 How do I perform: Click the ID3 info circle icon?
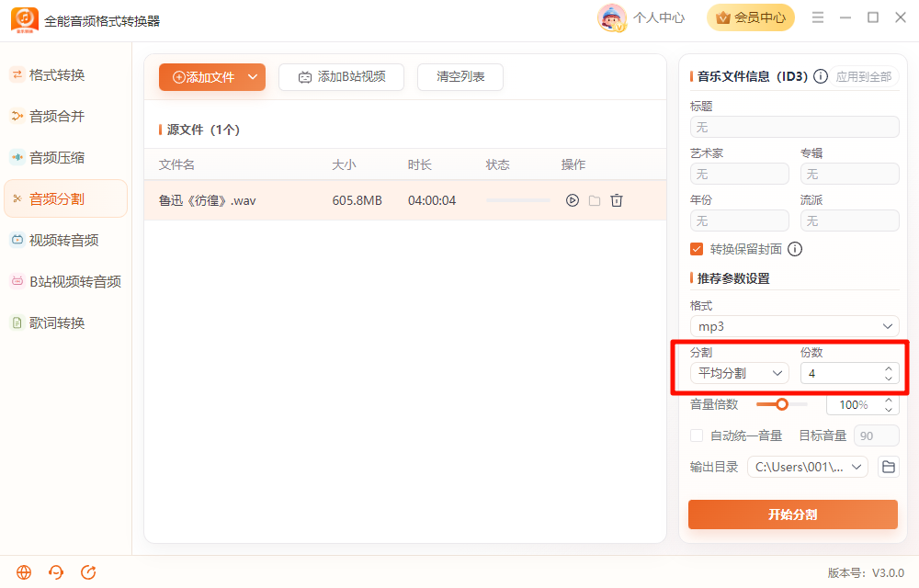[x=821, y=76]
